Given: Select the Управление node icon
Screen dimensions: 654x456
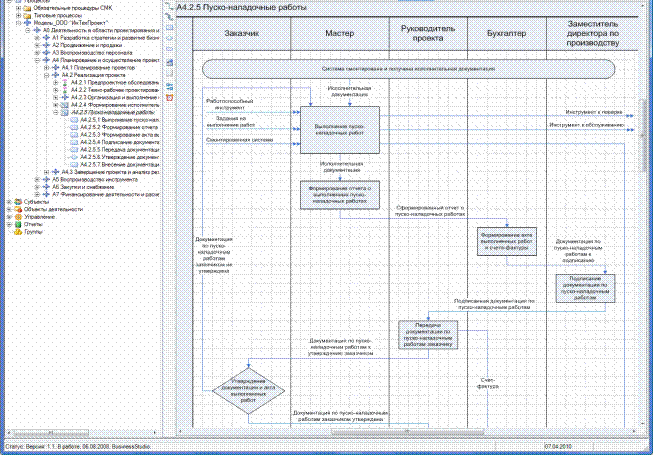Looking at the screenshot, I should (x=18, y=217).
